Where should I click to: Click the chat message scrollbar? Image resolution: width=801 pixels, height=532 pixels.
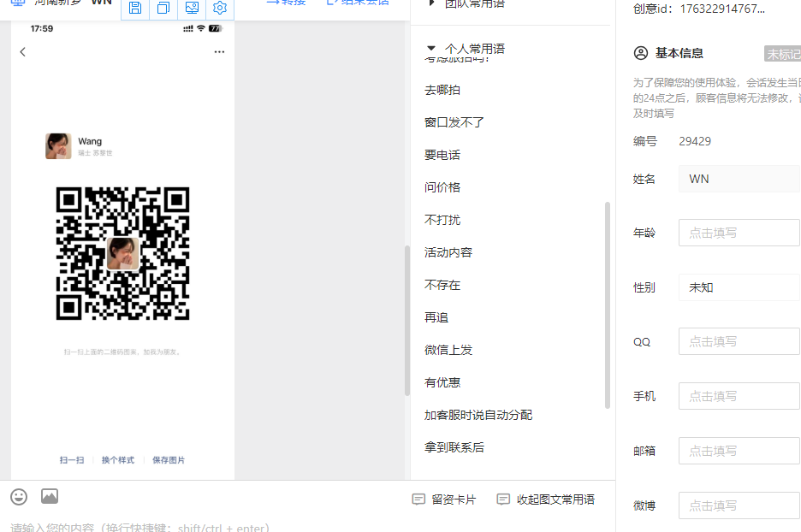click(407, 321)
